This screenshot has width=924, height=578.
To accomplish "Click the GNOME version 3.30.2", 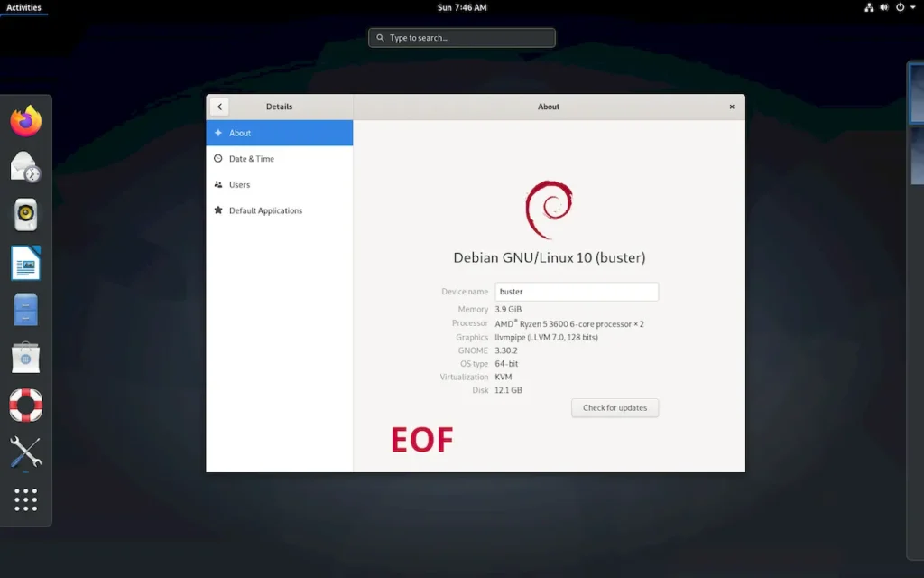I will pyautogui.click(x=506, y=350).
